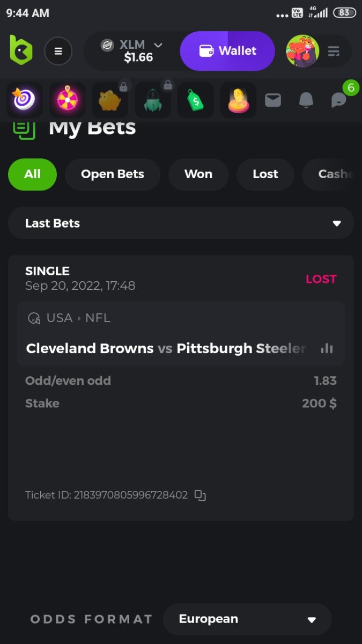Viewport: 362px width, 644px height.
Task: Open the gold coin reward icon
Action: (238, 100)
